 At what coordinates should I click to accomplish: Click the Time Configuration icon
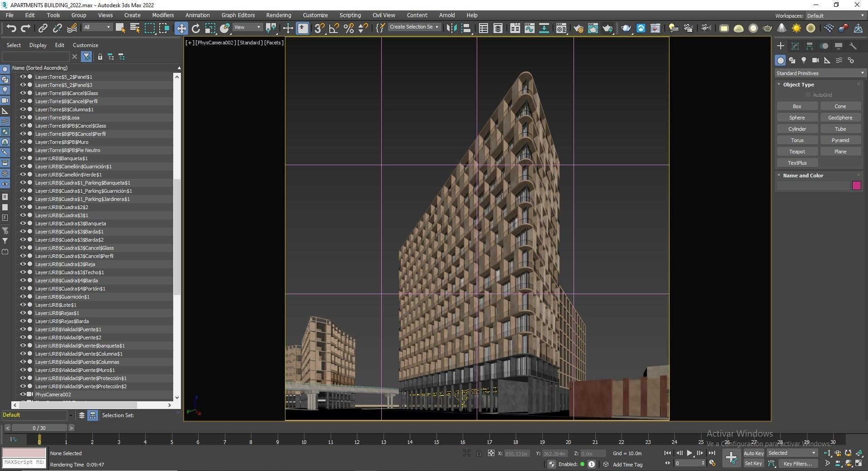click(x=712, y=463)
